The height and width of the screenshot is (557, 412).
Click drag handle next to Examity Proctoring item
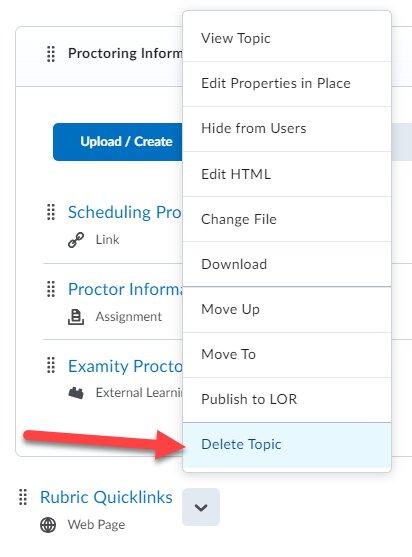(51, 365)
